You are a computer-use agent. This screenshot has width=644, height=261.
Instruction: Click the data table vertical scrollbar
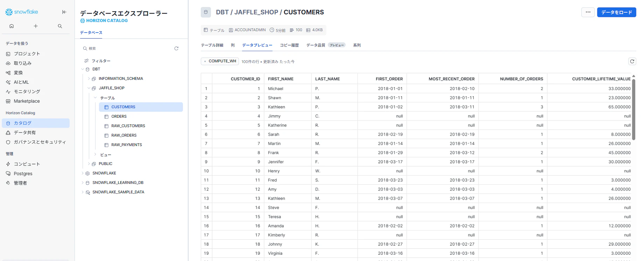(634, 109)
